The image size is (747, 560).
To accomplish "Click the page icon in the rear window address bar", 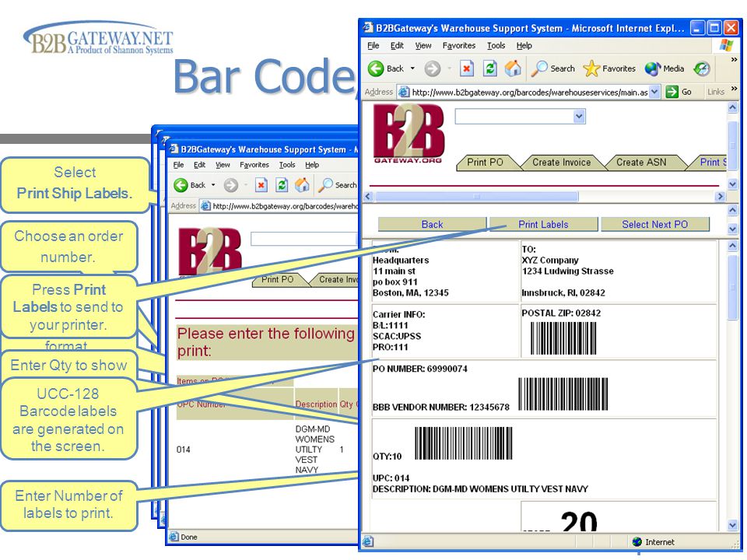I will point(205,206).
